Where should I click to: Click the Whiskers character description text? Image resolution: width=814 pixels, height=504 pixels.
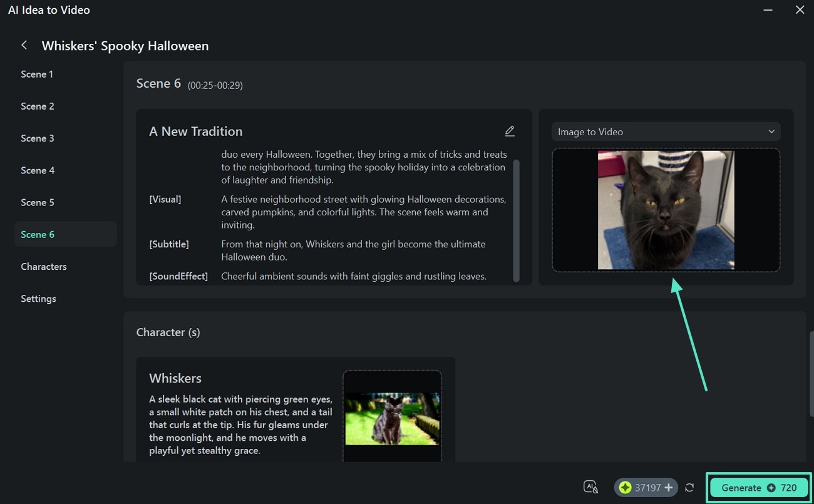tap(241, 425)
